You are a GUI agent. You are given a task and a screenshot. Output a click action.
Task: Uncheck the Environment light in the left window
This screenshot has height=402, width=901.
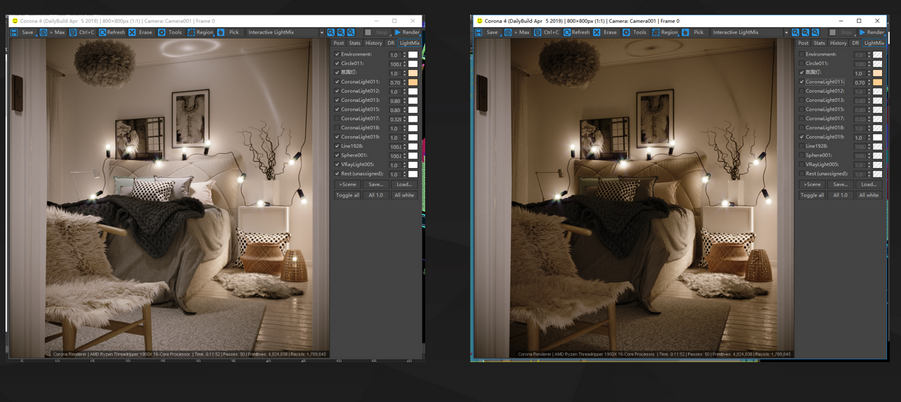pyautogui.click(x=337, y=54)
